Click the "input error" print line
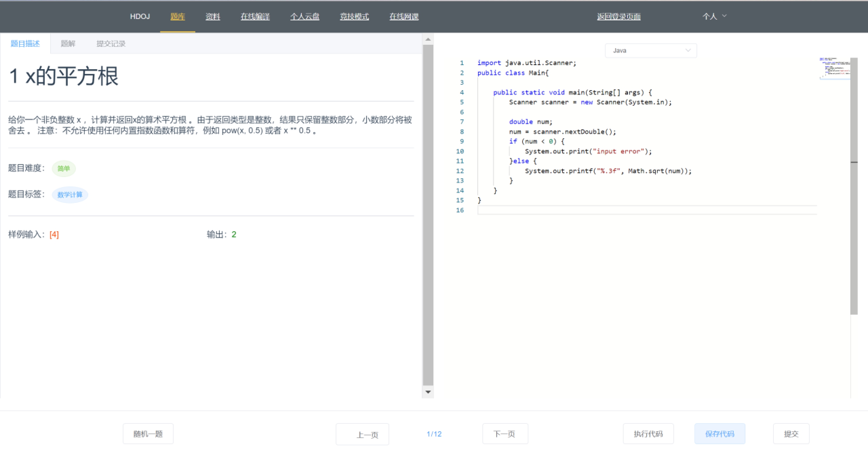This screenshot has width=868, height=474. tap(588, 151)
